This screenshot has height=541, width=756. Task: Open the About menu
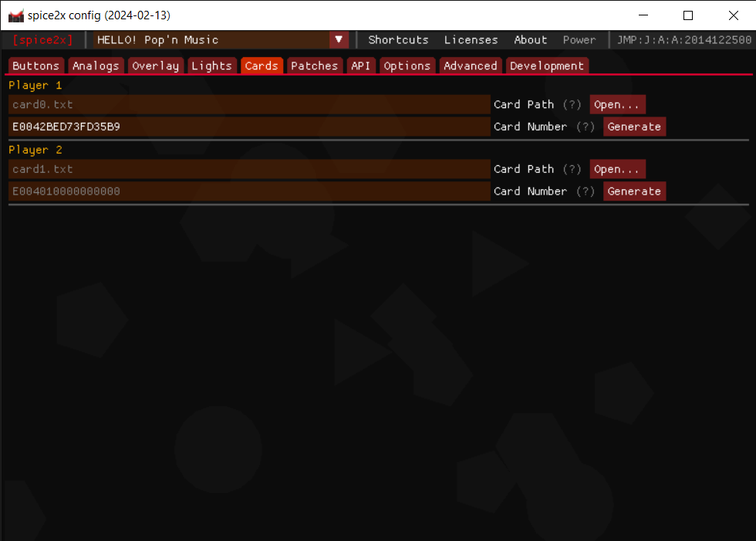coord(530,39)
